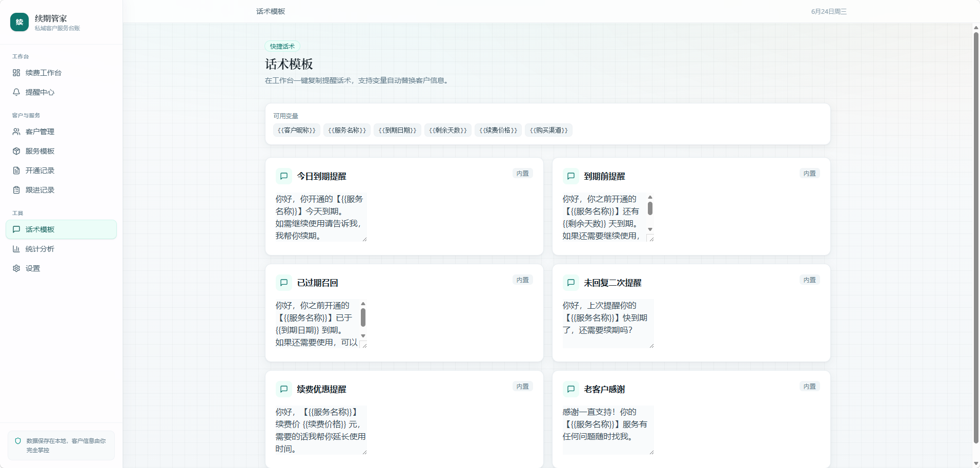
Task: Click the 6月24日周三 date text
Action: click(829, 11)
